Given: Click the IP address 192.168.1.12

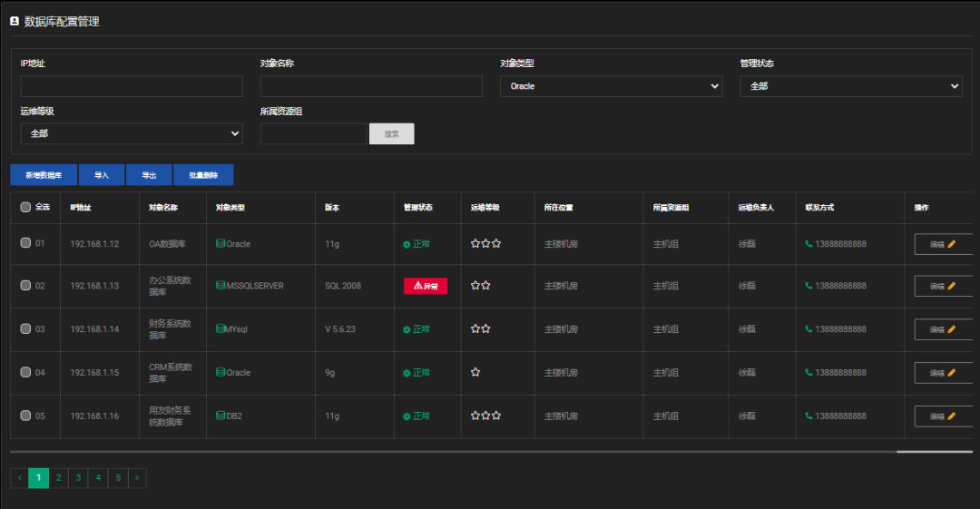Looking at the screenshot, I should point(94,244).
